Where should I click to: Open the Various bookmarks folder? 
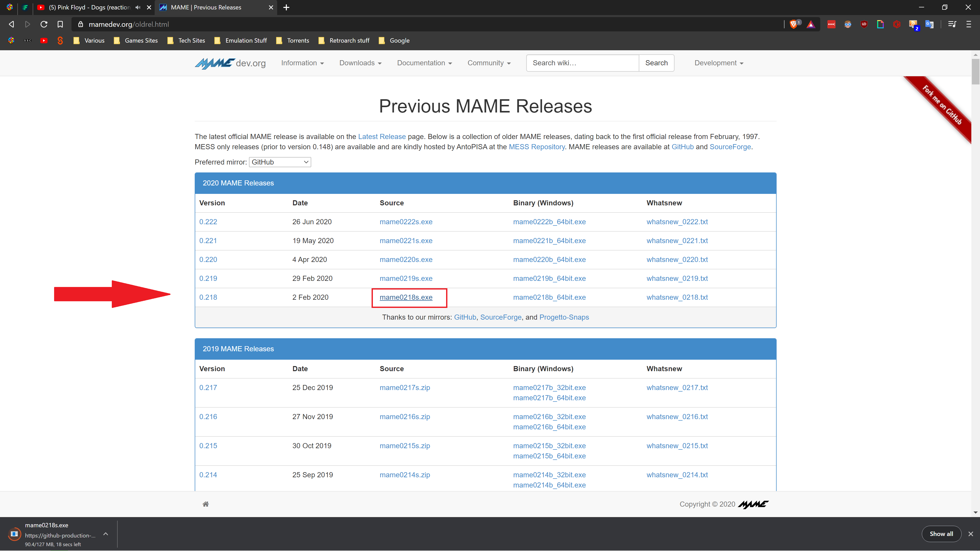[x=89, y=40]
